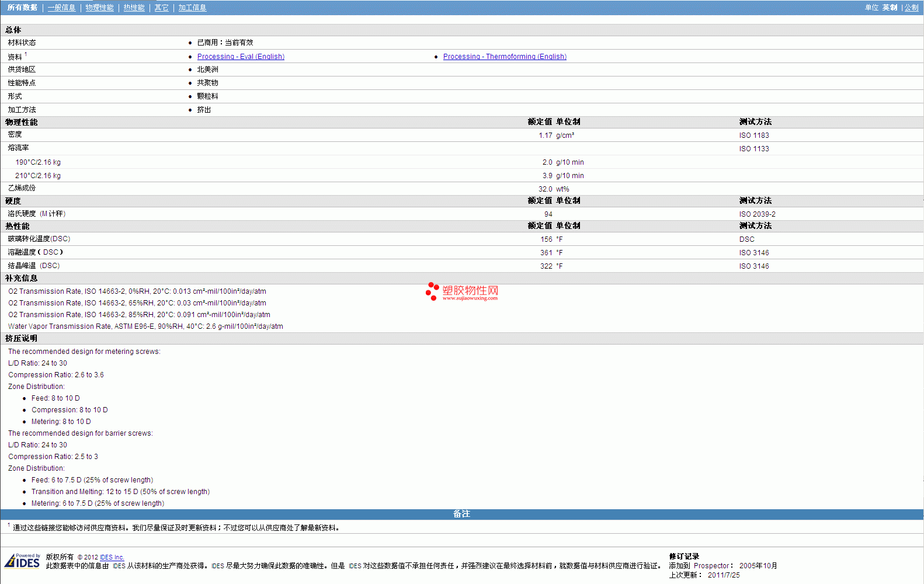Click the 乙烯成份 value 32.0
The width and height of the screenshot is (924, 584).
pyautogui.click(x=546, y=189)
